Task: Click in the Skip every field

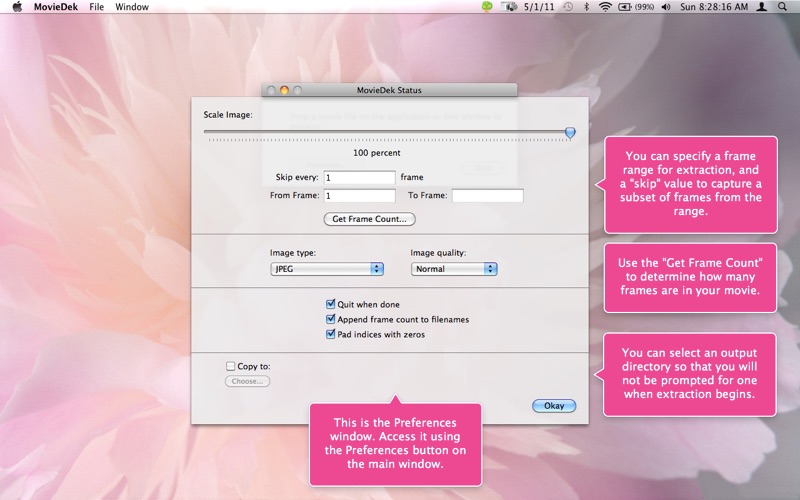Action: click(x=359, y=178)
